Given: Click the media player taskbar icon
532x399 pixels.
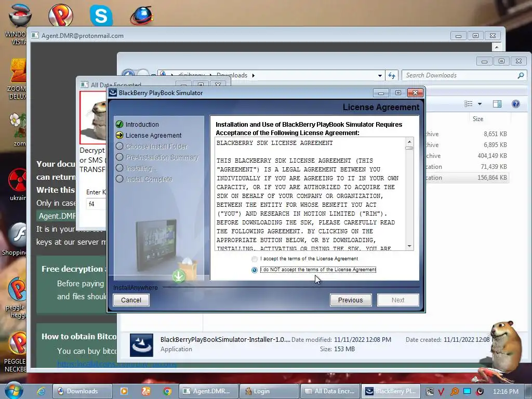Looking at the screenshot, I should point(124,391).
